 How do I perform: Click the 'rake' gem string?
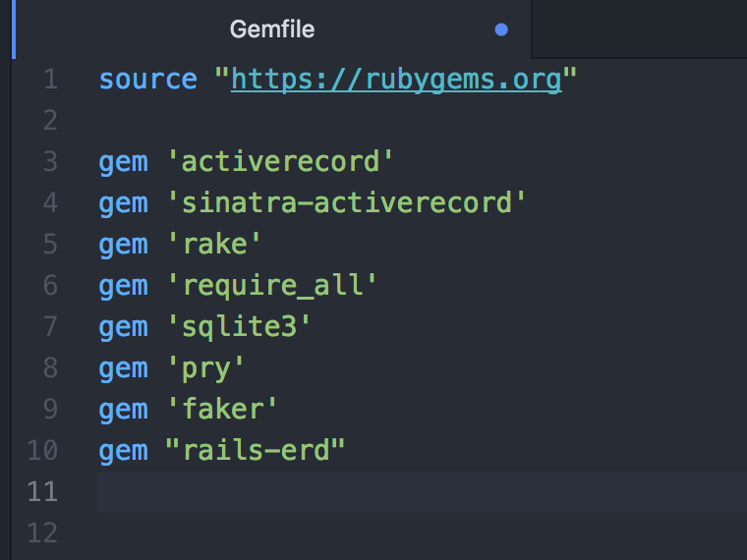[214, 245]
